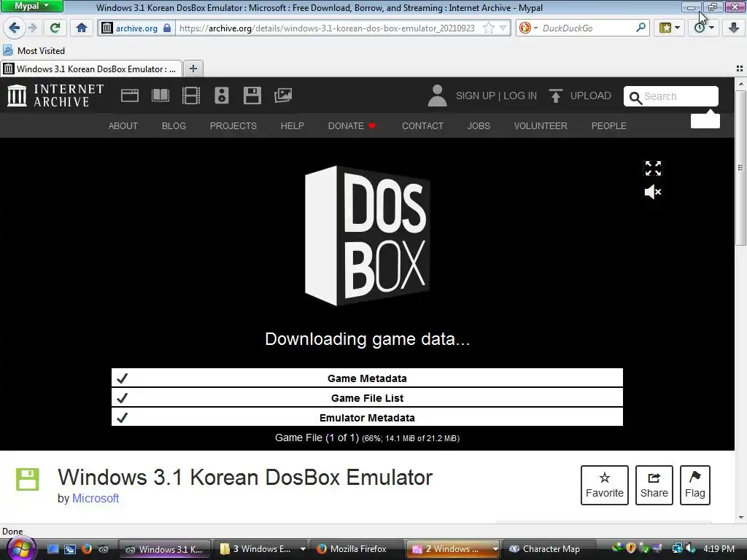Click the green software floppy item icon
The height and width of the screenshot is (560, 747).
(x=28, y=479)
